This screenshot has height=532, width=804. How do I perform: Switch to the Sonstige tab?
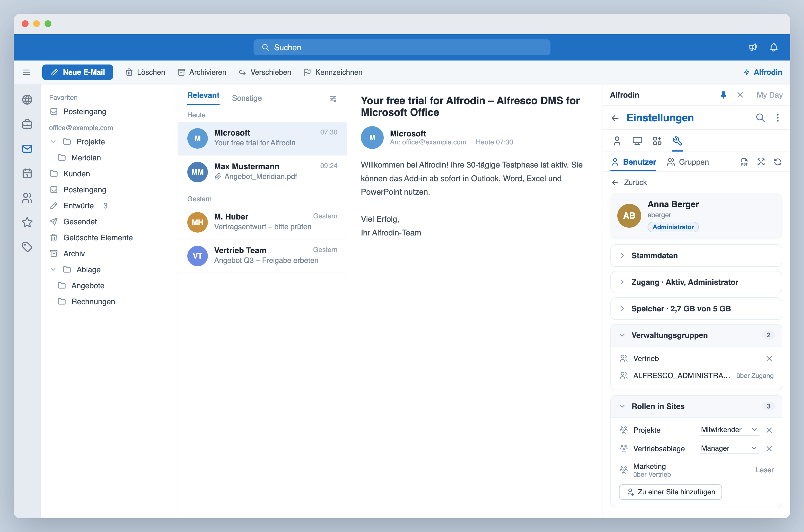(247, 98)
